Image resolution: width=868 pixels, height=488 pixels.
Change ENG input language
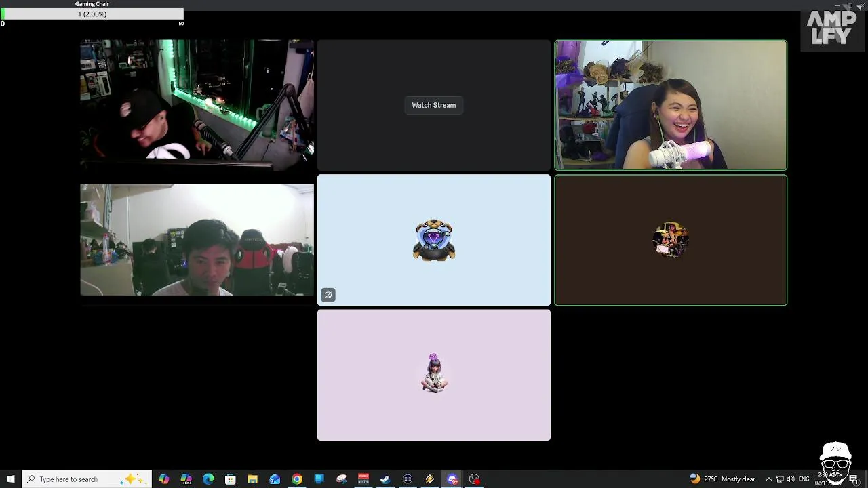(804, 479)
